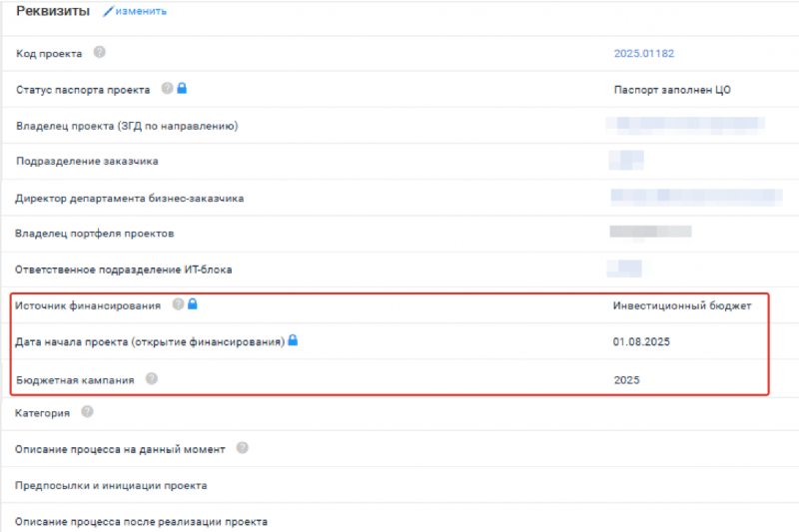Click help icon beside Категория

(87, 411)
